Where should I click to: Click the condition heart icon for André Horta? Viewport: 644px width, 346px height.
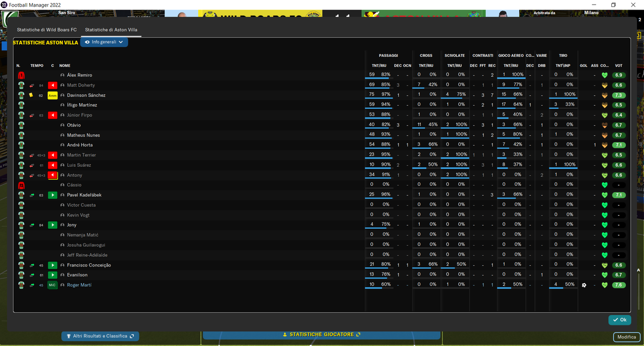[605, 145]
